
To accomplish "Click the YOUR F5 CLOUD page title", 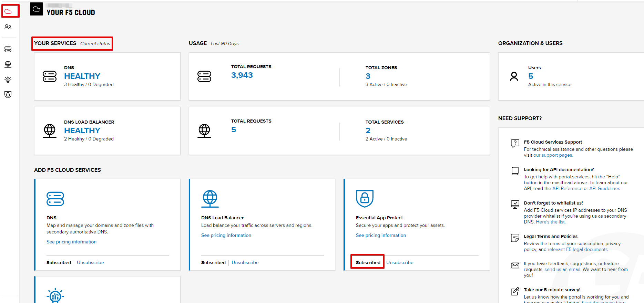I will tap(71, 12).
